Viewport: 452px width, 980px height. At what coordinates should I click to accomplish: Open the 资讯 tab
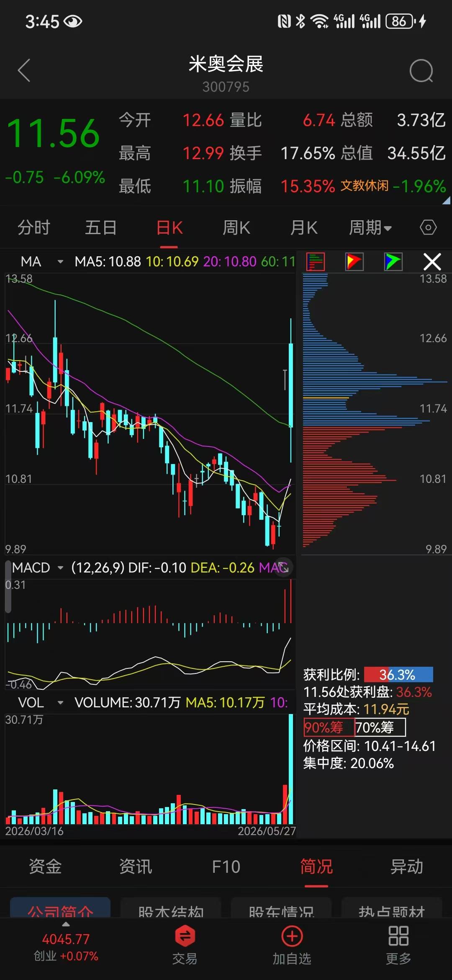[136, 867]
